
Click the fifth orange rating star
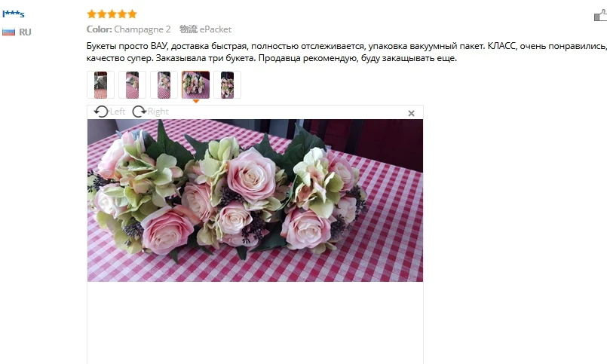point(132,14)
